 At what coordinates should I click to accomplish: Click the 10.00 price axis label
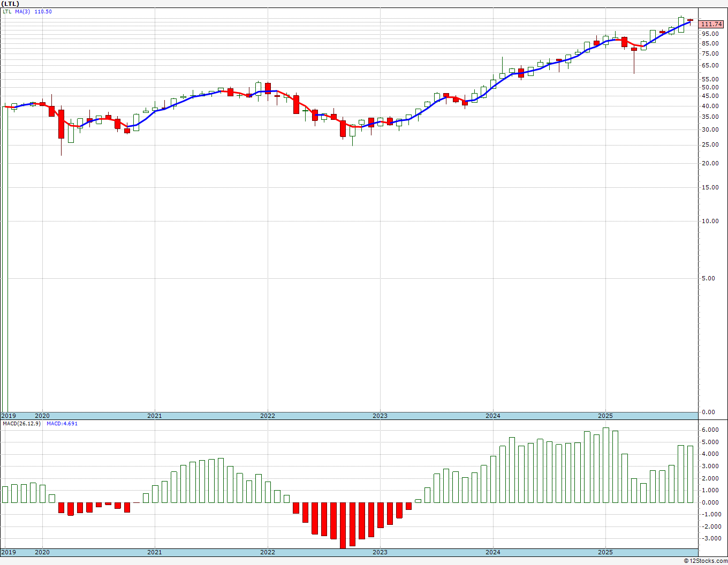709,221
